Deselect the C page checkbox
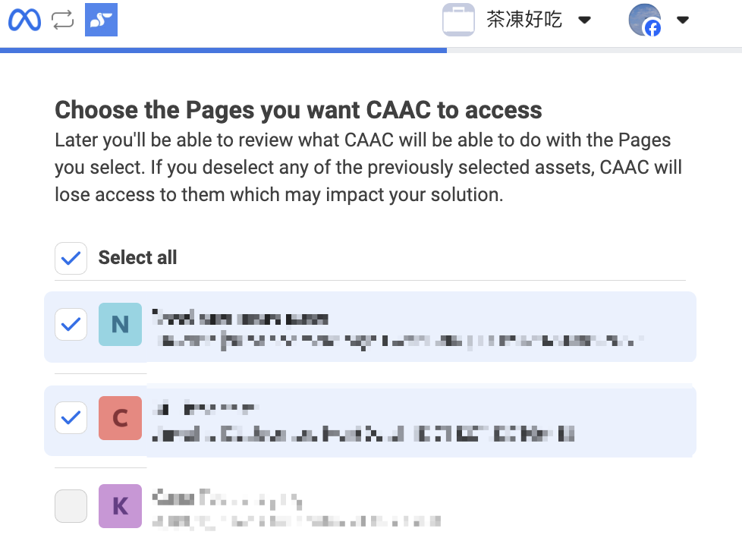This screenshot has height=560, width=742. (x=71, y=418)
